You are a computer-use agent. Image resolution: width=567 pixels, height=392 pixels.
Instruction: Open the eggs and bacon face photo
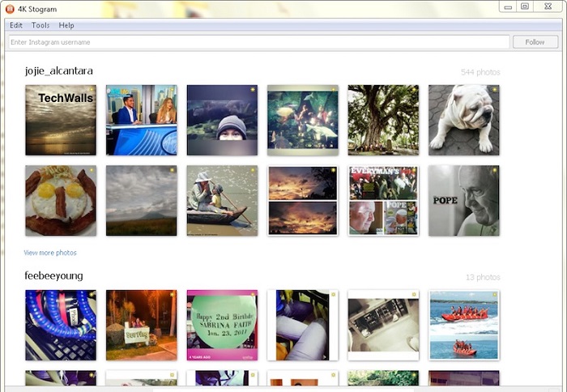click(x=61, y=201)
